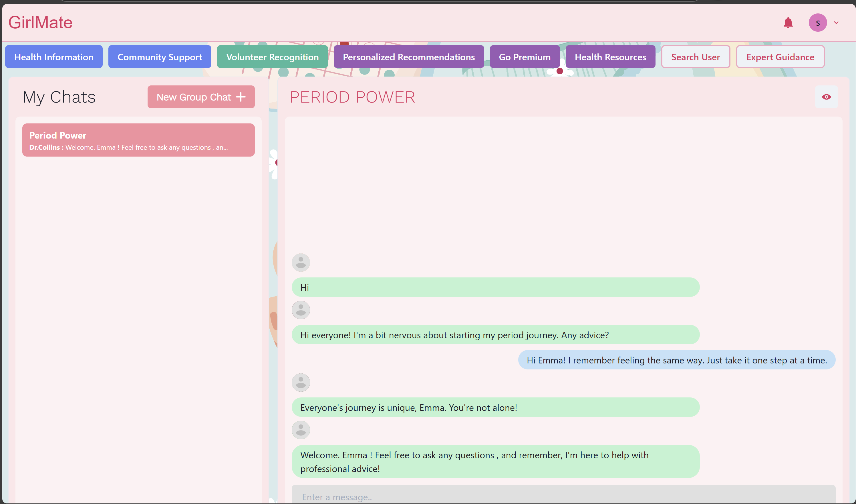This screenshot has height=504, width=856.
Task: Click avatar above 'Welcome. Emma' message
Action: (301, 430)
